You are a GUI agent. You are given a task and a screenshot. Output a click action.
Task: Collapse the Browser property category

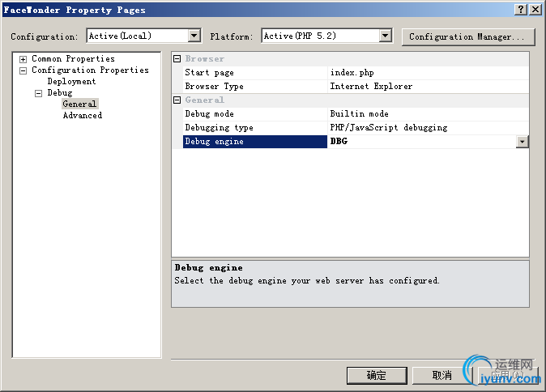pos(177,59)
